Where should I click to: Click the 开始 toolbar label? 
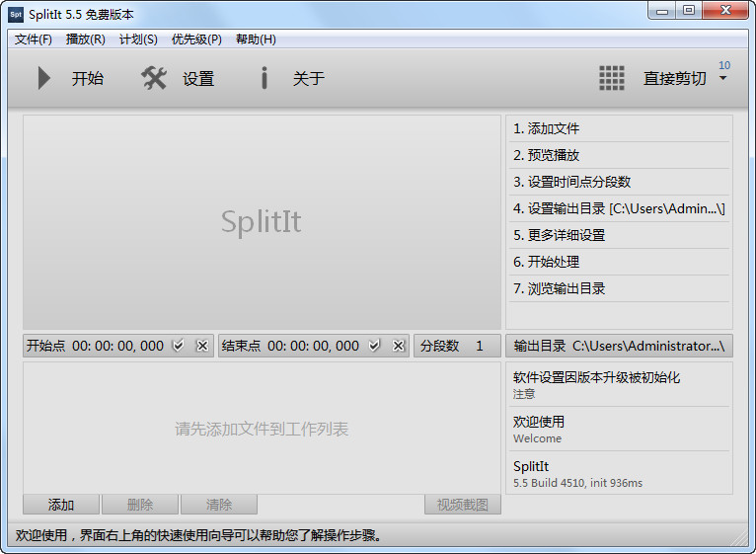(87, 78)
